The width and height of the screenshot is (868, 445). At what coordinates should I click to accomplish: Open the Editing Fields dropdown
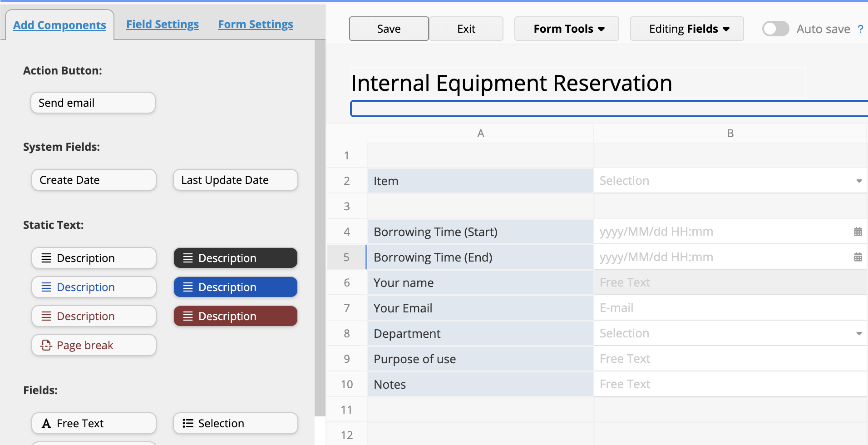[686, 29]
